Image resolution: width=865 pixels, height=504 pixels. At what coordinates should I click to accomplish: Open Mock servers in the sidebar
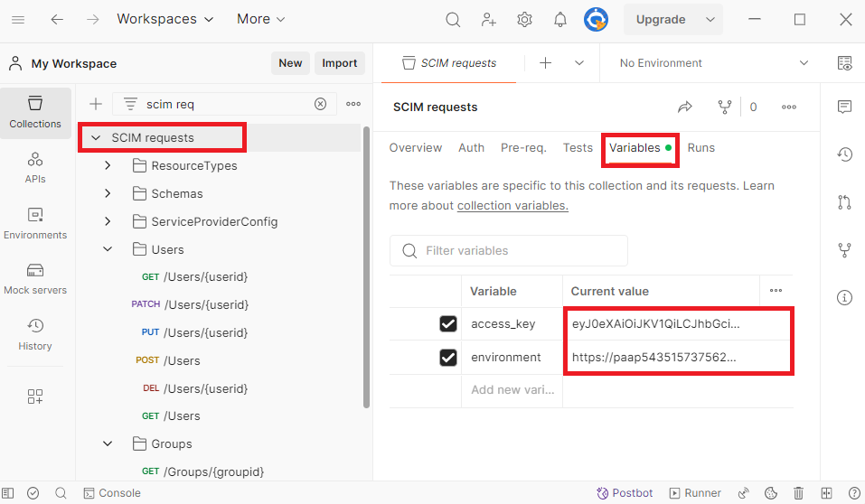(x=35, y=278)
